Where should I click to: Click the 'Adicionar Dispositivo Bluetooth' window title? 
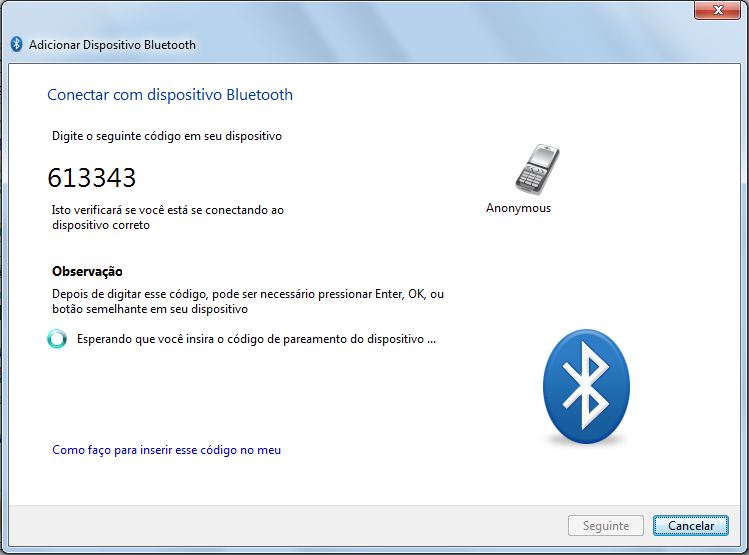(x=112, y=45)
